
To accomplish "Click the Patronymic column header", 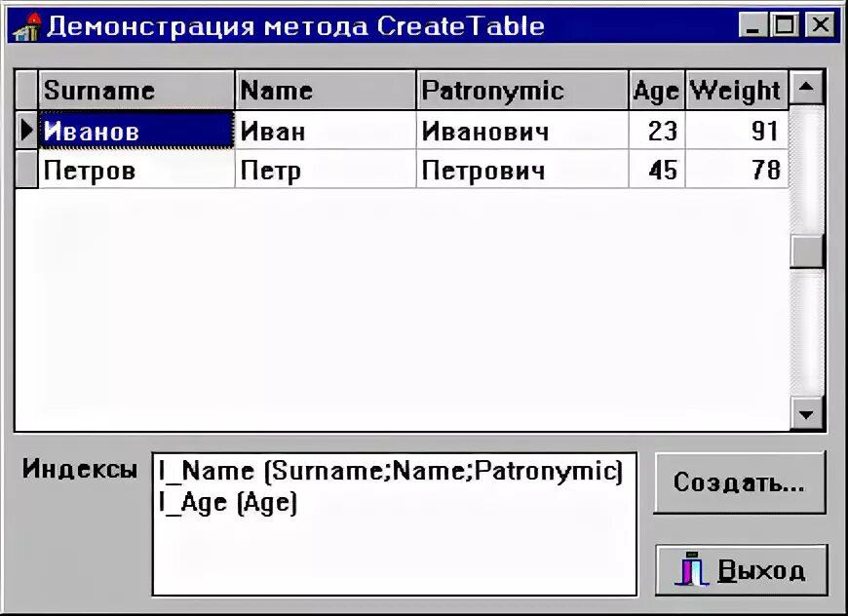I will click(x=522, y=90).
